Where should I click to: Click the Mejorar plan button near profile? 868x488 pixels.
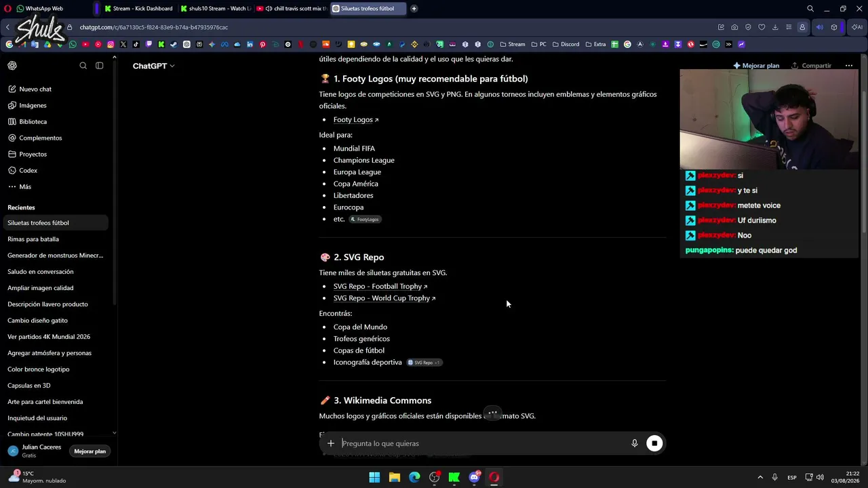[90, 451]
